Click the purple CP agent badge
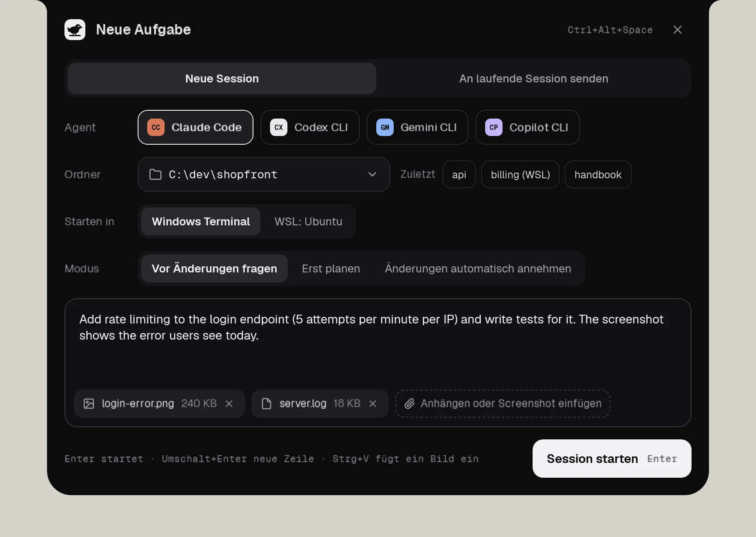This screenshot has width=756, height=537. [494, 127]
